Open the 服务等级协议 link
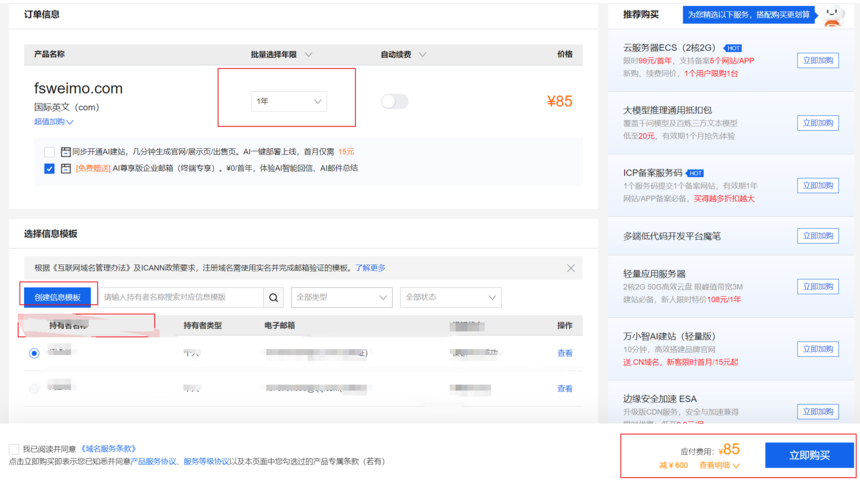This screenshot has height=481, width=860. click(x=206, y=462)
